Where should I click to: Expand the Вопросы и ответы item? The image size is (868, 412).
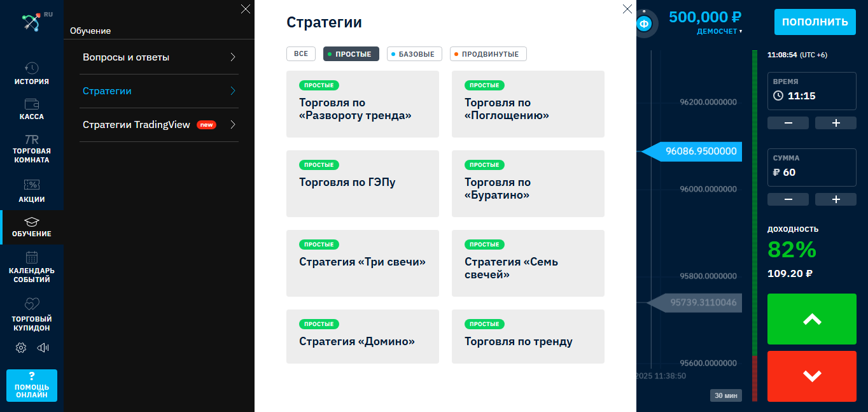pyautogui.click(x=158, y=57)
